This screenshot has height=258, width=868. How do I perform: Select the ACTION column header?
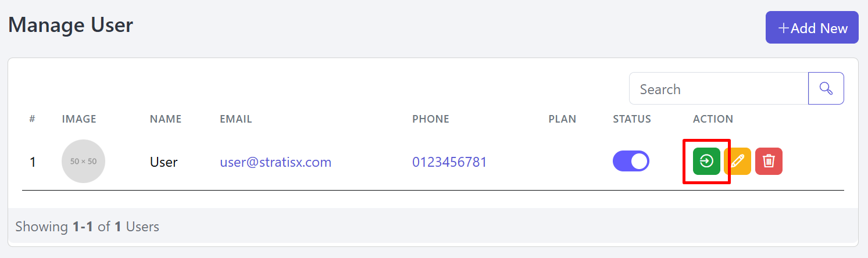[x=713, y=119]
